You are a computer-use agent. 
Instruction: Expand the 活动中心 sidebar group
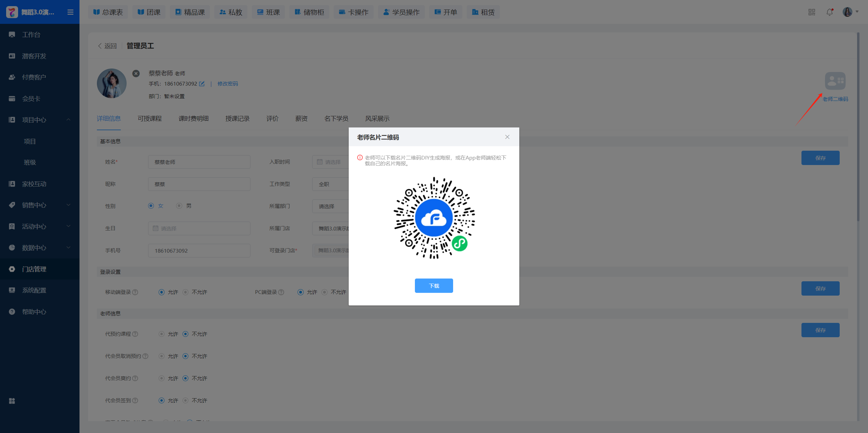(40, 226)
